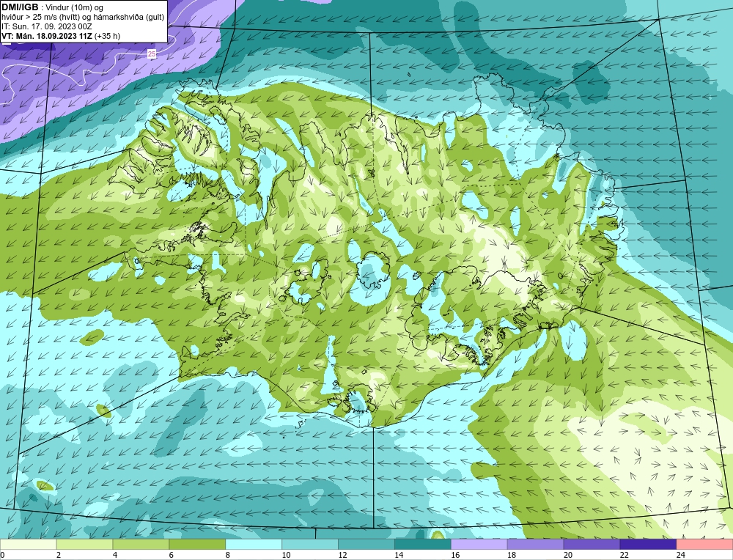Click the 12-14 m/s teal legend swatch

(x=366, y=545)
